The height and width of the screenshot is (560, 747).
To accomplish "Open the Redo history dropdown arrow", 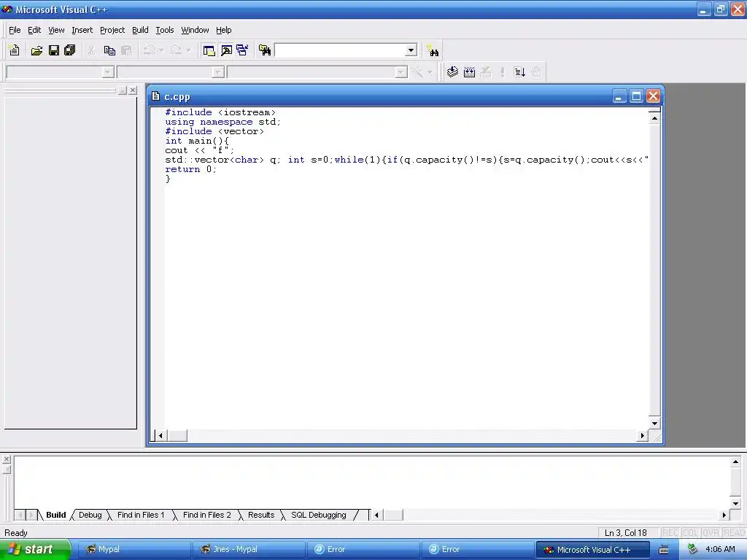I will tap(188, 50).
